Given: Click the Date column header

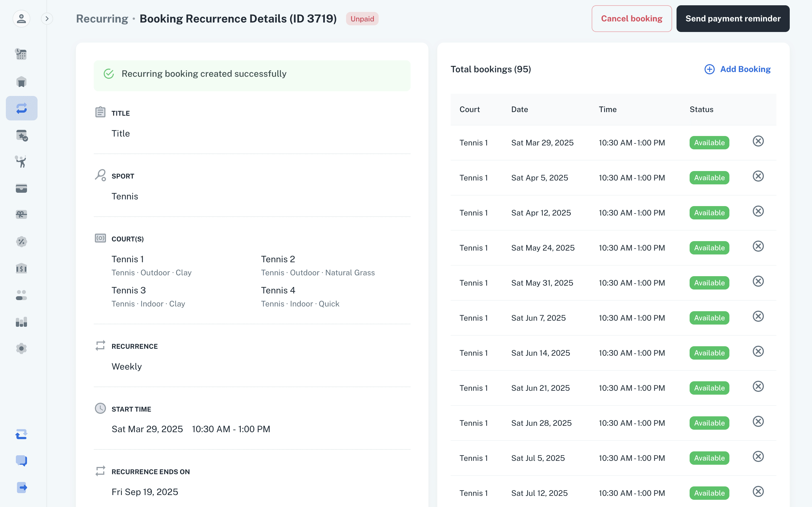Looking at the screenshot, I should point(519,109).
